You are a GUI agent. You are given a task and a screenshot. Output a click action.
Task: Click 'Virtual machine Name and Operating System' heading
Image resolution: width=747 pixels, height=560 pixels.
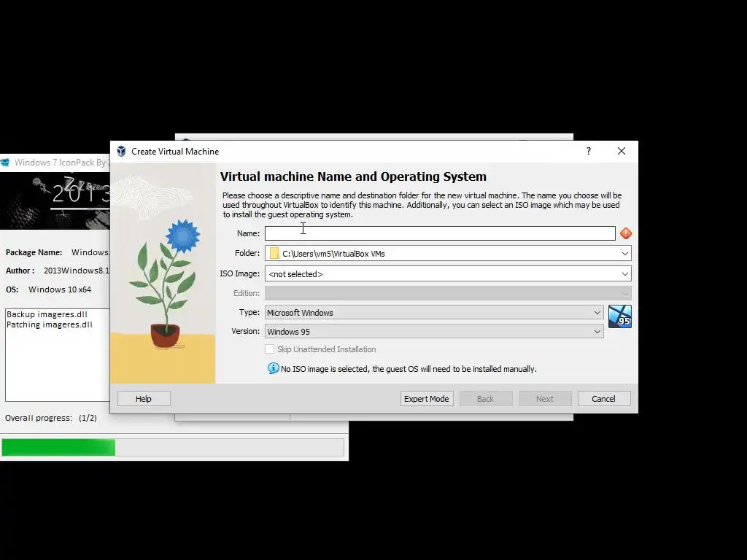[x=353, y=176]
